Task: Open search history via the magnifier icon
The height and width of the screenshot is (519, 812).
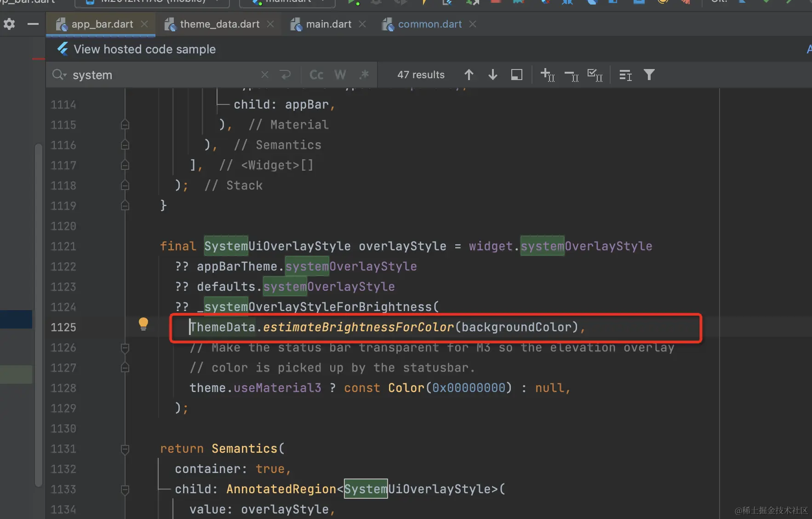Action: [x=59, y=75]
